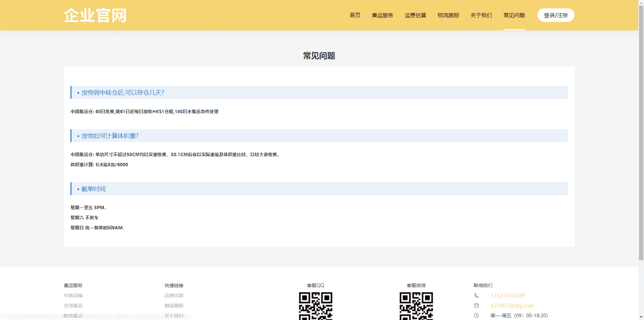644x320 pixels.
Task: Click the envelope icon beside the email address
Action: point(476,306)
